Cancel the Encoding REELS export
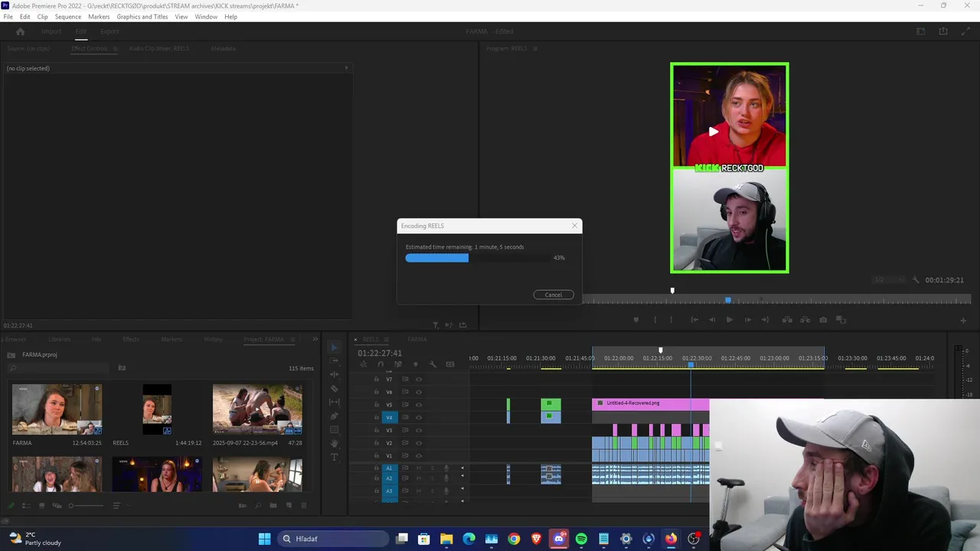The image size is (980, 551). tap(554, 295)
